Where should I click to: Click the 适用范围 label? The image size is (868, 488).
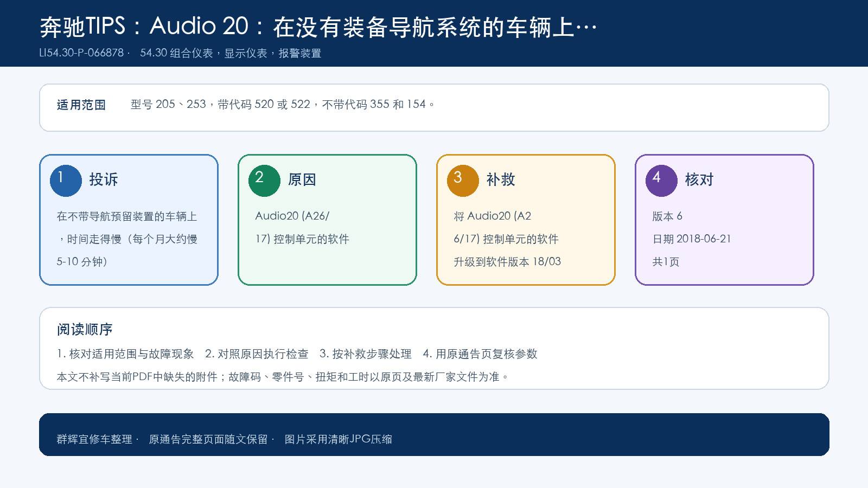[81, 105]
